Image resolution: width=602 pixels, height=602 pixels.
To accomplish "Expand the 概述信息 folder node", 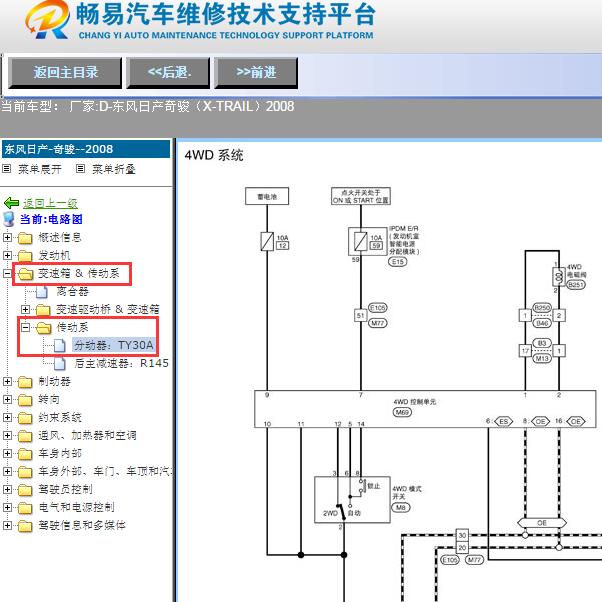I will point(7,237).
